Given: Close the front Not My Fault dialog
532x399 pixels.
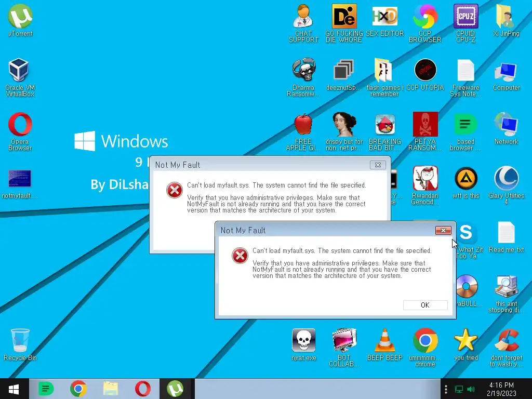Looking at the screenshot, I should tap(443, 230).
